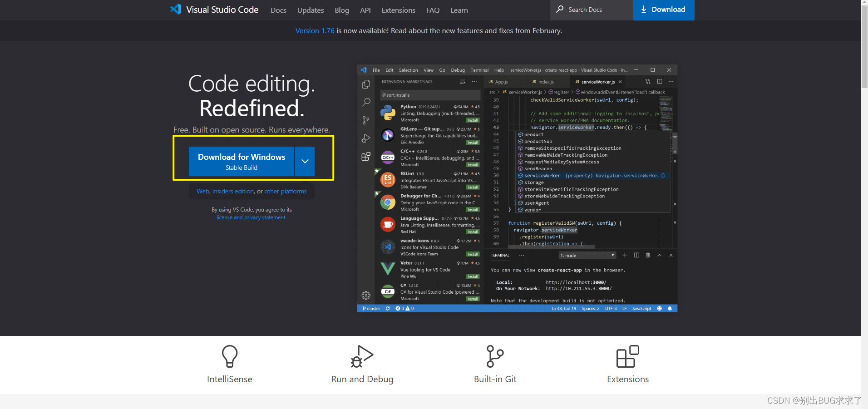Open the Terminal menu in the editor

click(x=479, y=70)
